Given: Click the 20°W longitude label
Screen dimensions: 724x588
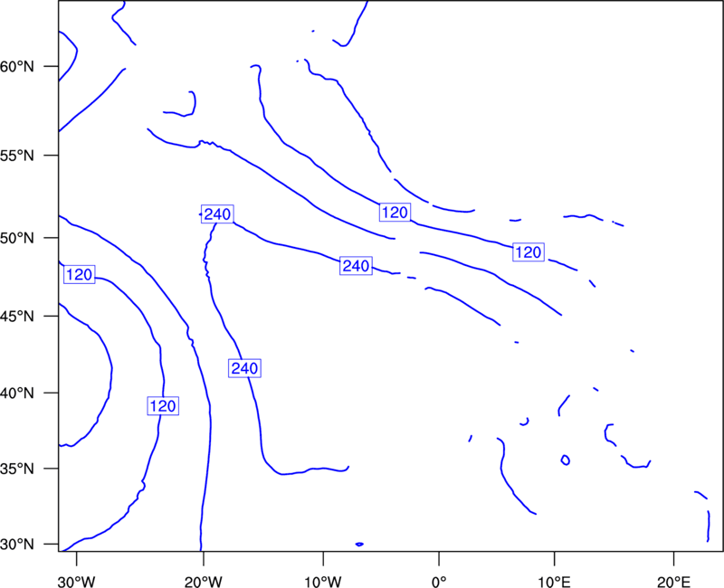Looking at the screenshot, I should 204,582.
